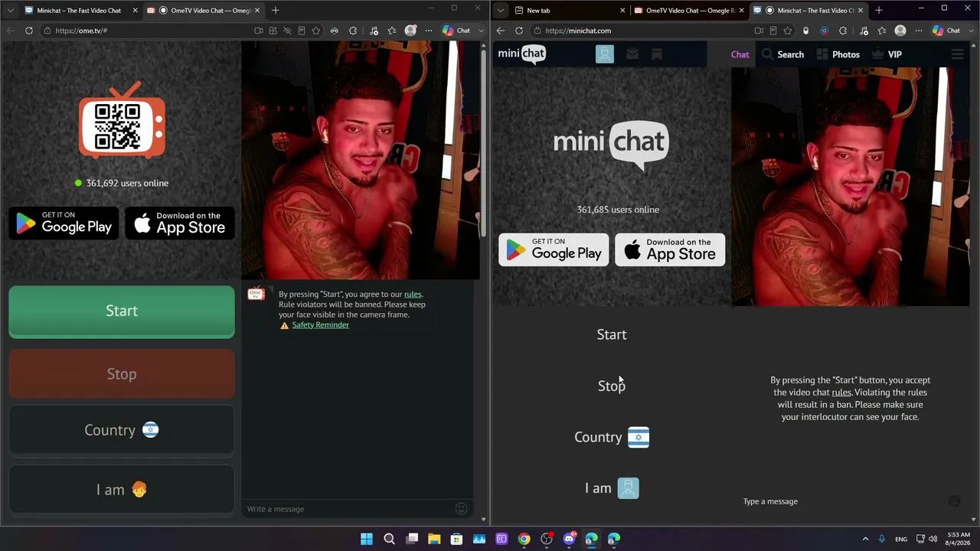The height and width of the screenshot is (551, 980).
Task: Open Windows Start menu
Action: tap(367, 539)
